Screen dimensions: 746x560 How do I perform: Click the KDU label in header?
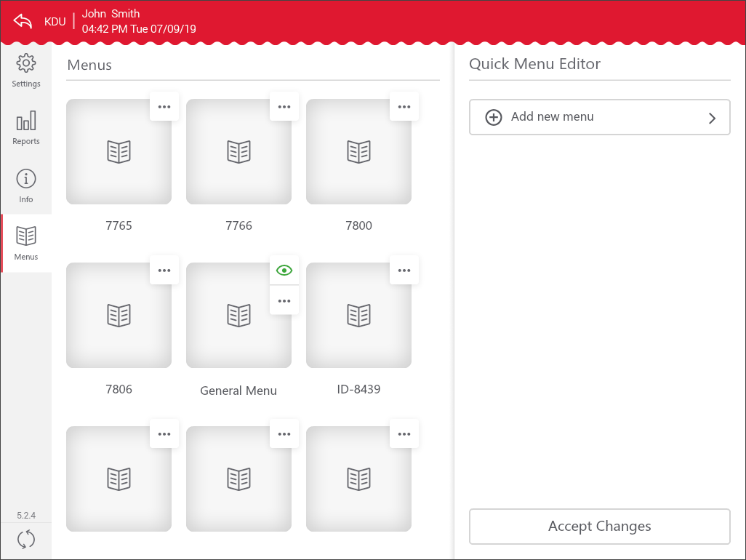(x=55, y=22)
